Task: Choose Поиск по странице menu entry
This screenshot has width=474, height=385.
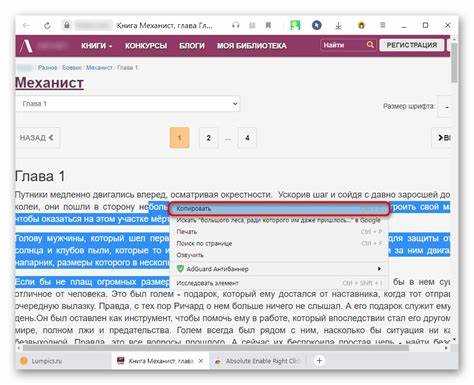Action: pos(279,244)
